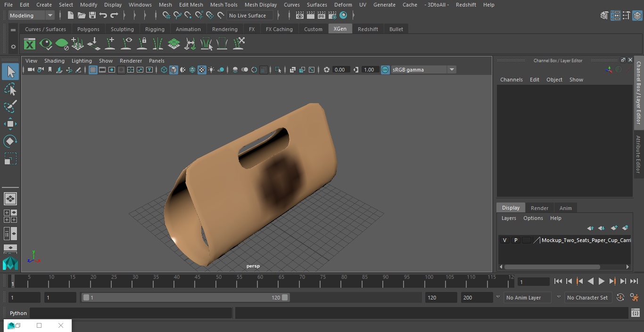The image size is (644, 332).
Task: Open the Options menu in layer editor
Action: (x=533, y=218)
